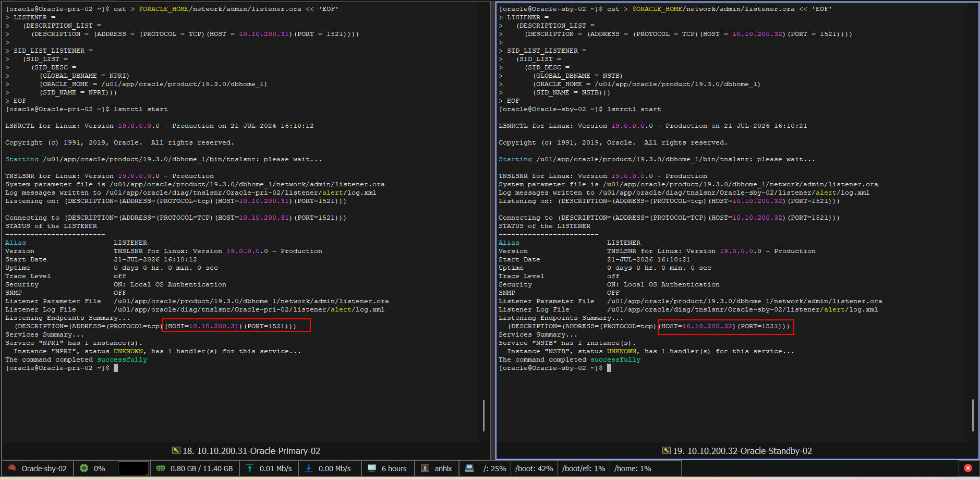
Task: Click 'lsnrctl start' command in the right terminal
Action: click(634, 109)
